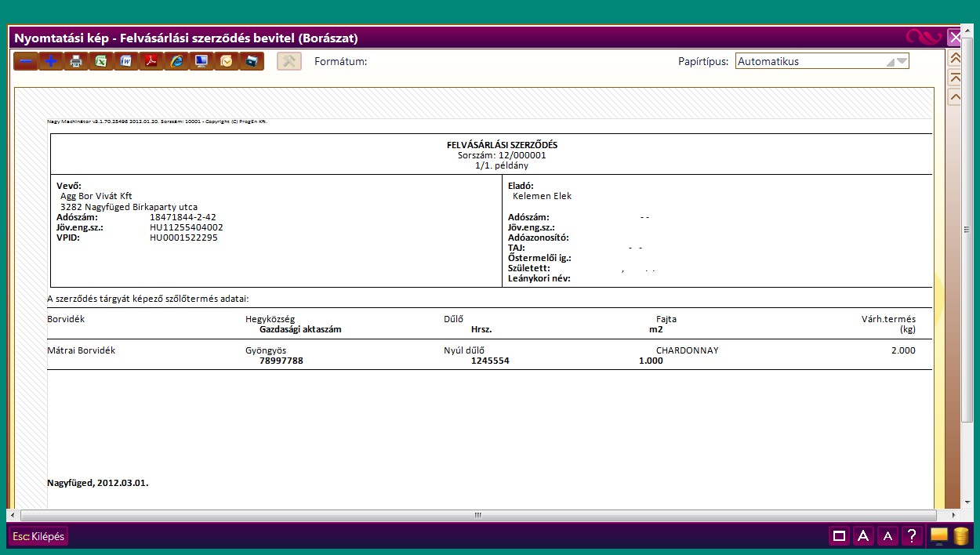The height and width of the screenshot is (555, 980).
Task: Click the Outlook email icon in toolbar
Action: (227, 61)
